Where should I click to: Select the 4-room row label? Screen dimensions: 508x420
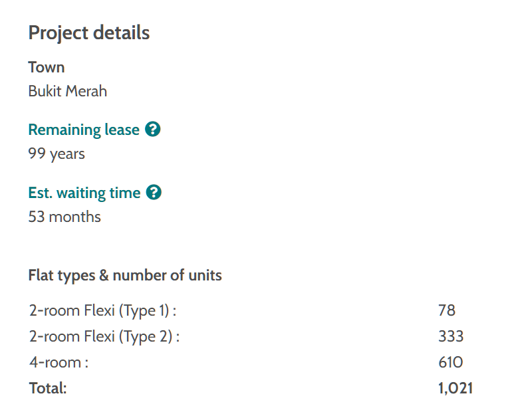(59, 363)
